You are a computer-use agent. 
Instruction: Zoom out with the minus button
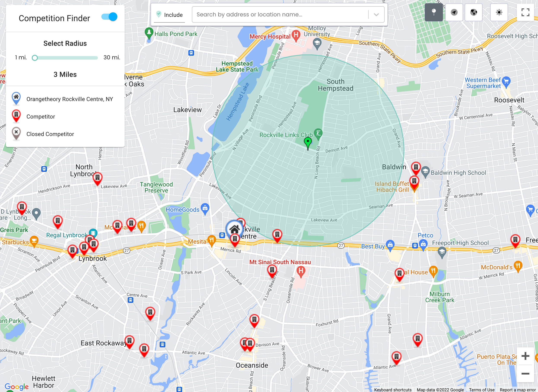click(525, 374)
